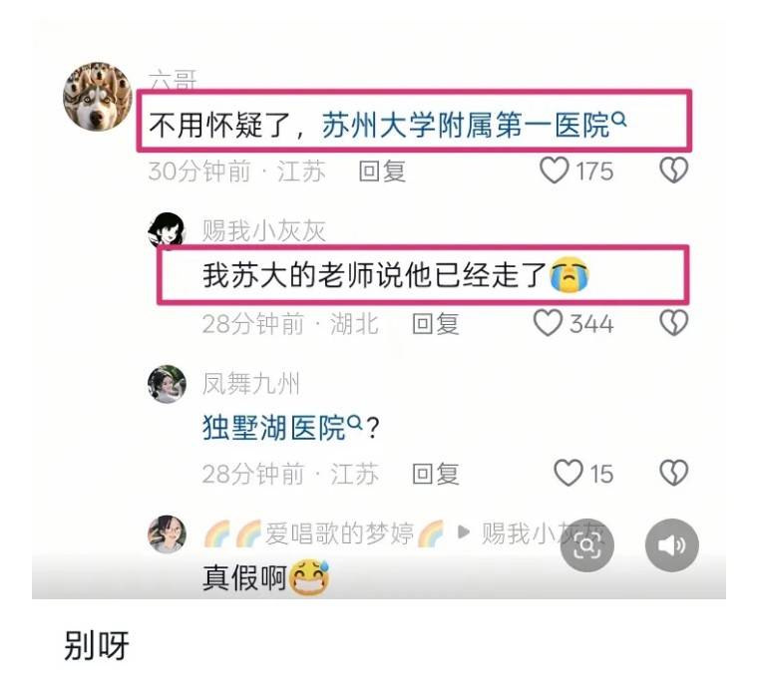Image resolution: width=758 pixels, height=700 pixels.
Task: Tap broken heart on 赐我小灰灰's reply
Action: click(673, 323)
